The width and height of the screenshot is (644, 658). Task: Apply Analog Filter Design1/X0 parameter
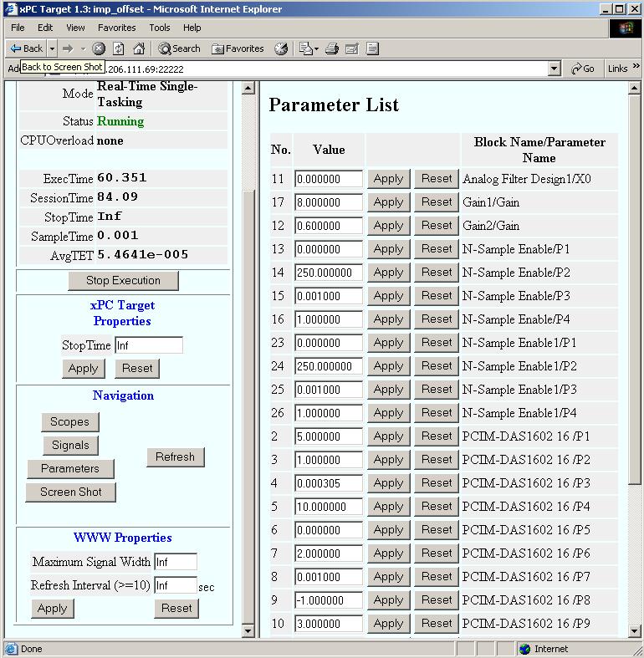click(x=389, y=179)
